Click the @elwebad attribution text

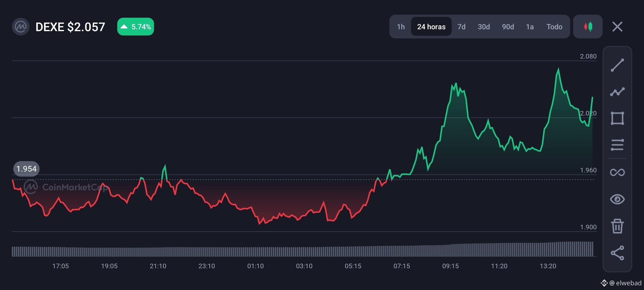pyautogui.click(x=625, y=283)
